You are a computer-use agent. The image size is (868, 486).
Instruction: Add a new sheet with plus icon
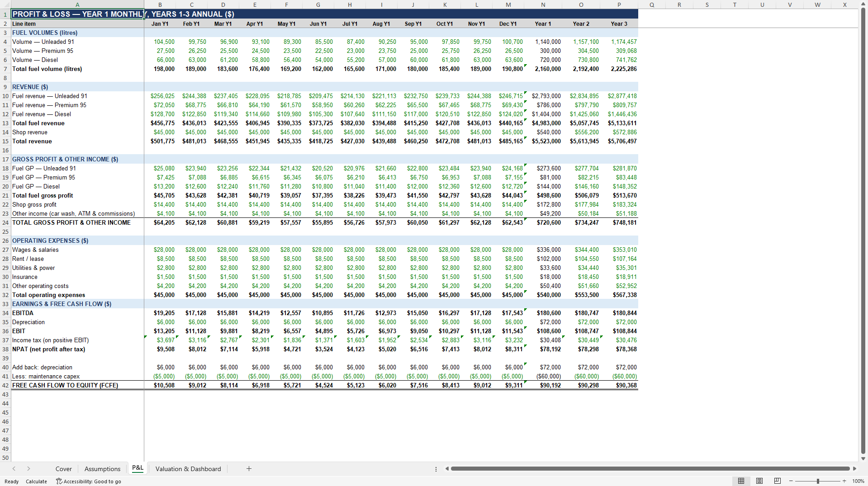(249, 469)
